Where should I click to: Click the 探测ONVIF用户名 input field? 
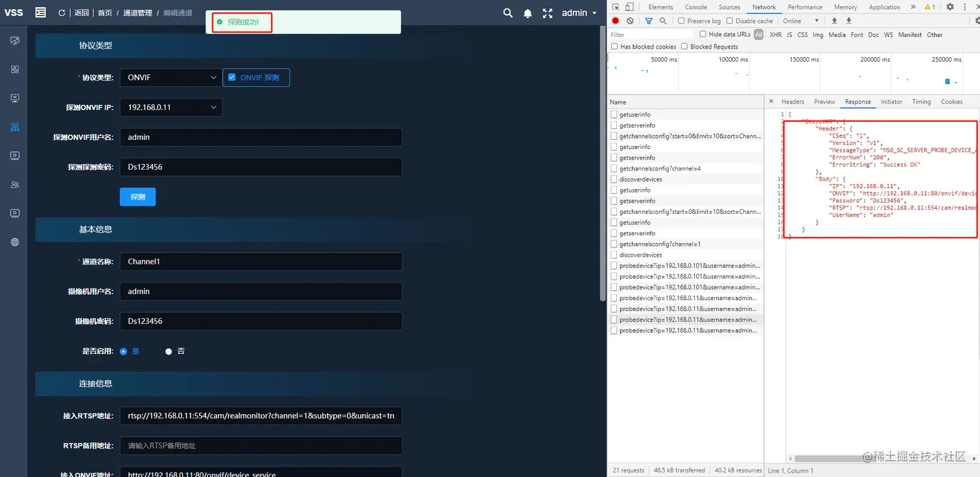[x=261, y=137]
